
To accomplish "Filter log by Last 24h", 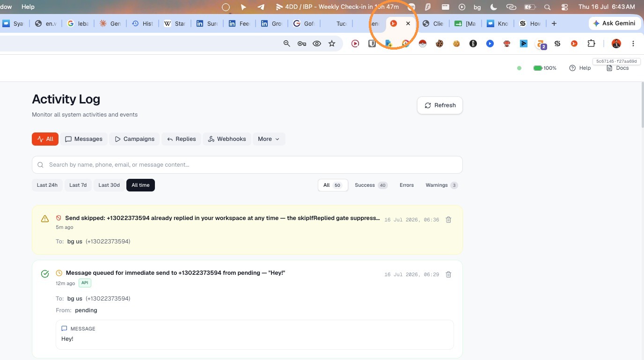I will point(47,185).
